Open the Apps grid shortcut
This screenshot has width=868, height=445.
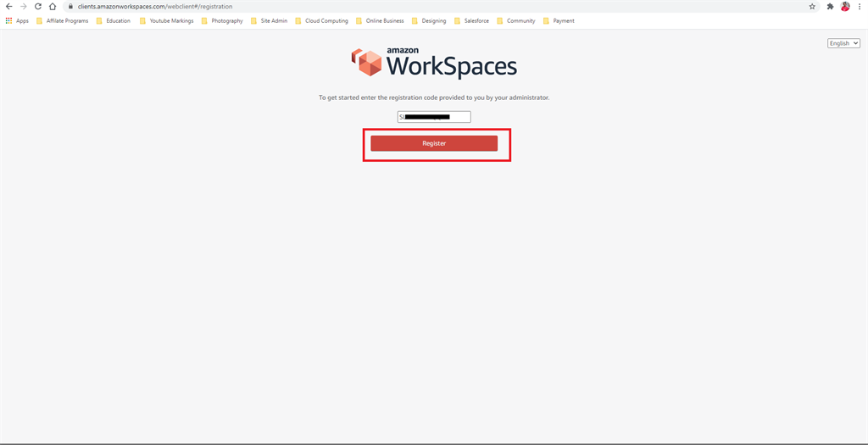17,21
